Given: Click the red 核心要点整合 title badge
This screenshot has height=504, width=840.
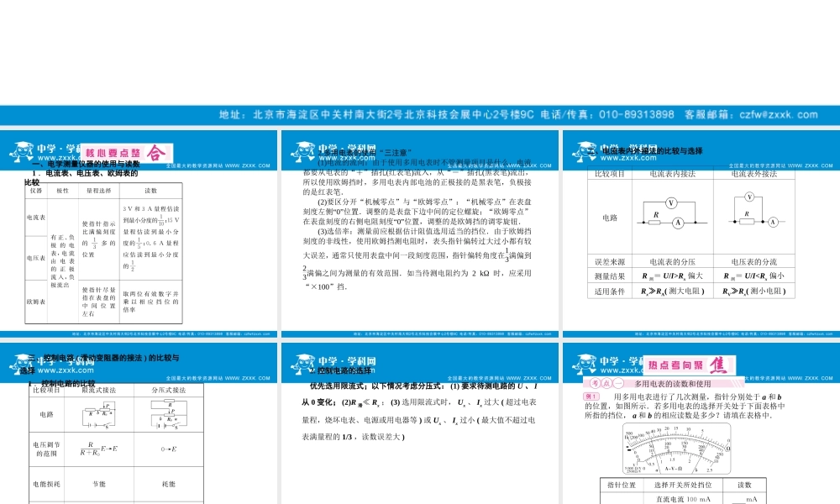Looking at the screenshot, I should click(x=127, y=153).
